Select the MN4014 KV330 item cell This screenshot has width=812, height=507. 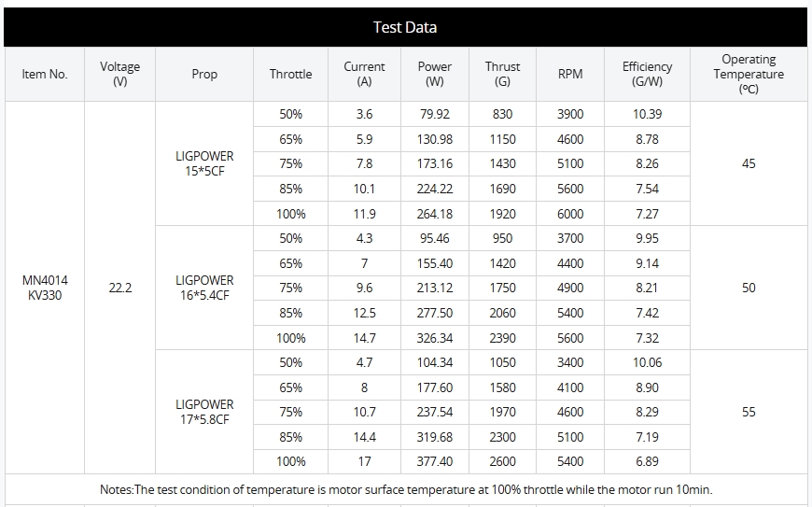(x=45, y=288)
